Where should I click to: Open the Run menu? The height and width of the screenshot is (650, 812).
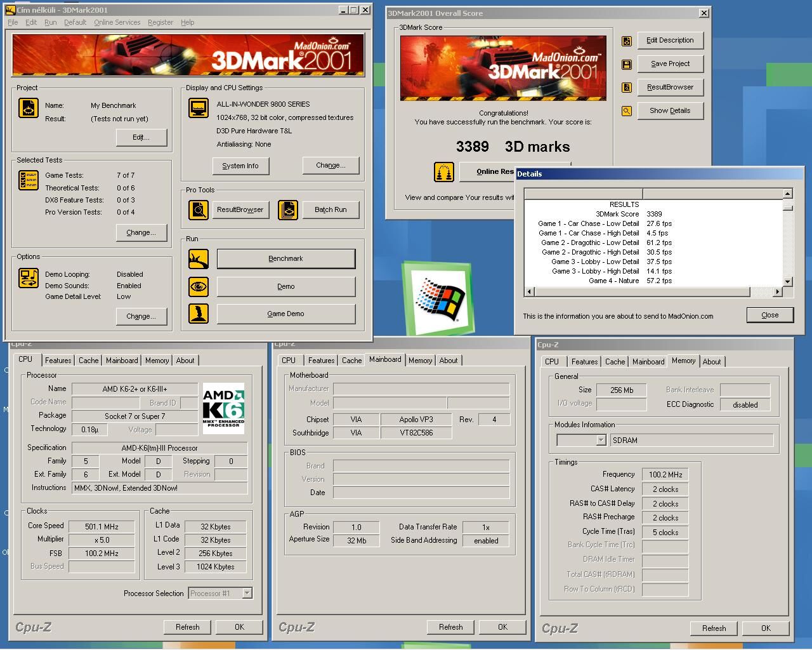click(x=50, y=22)
